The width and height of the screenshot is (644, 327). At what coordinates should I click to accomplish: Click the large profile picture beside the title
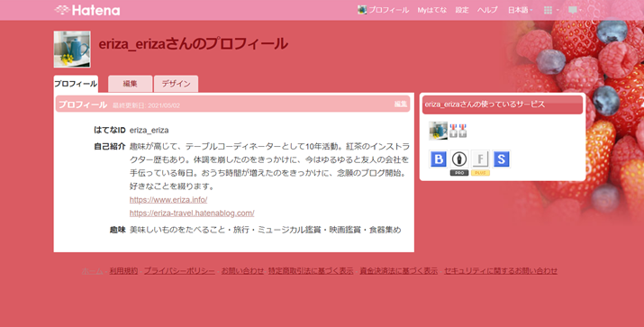point(72,50)
